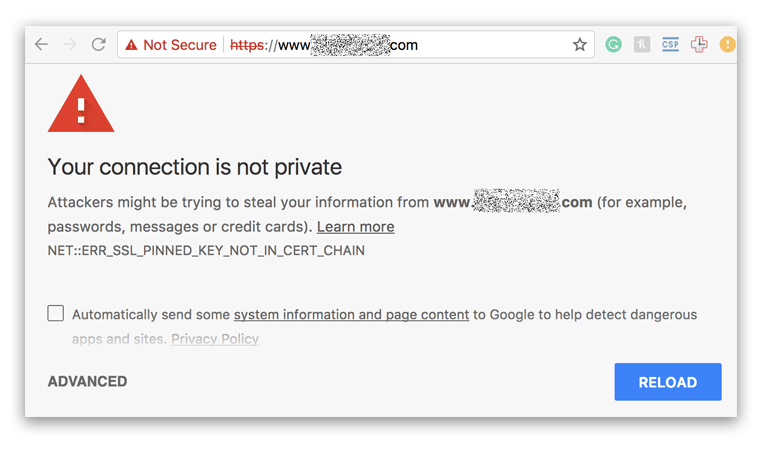
Task: Click the page reload icon in the toolbar
Action: tap(98, 45)
